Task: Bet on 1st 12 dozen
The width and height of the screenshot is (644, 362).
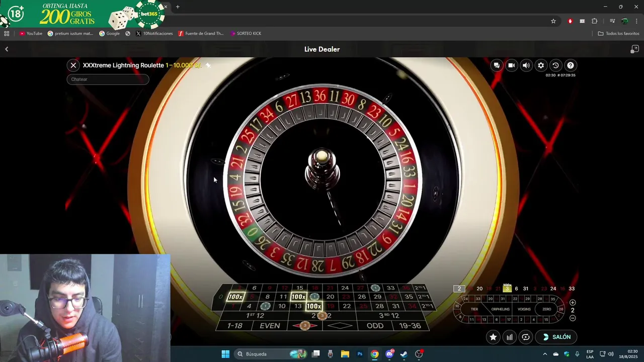Action: pos(255,316)
